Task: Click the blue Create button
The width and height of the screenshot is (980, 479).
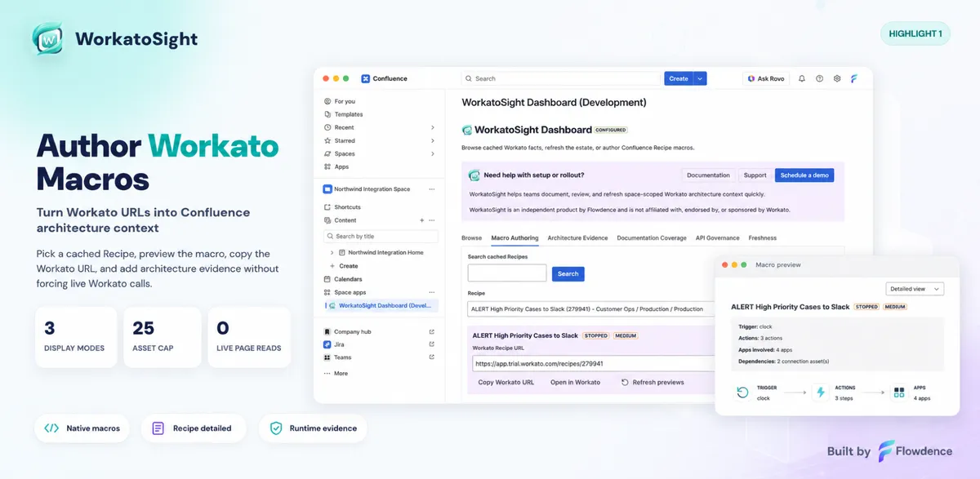Action: tap(678, 78)
